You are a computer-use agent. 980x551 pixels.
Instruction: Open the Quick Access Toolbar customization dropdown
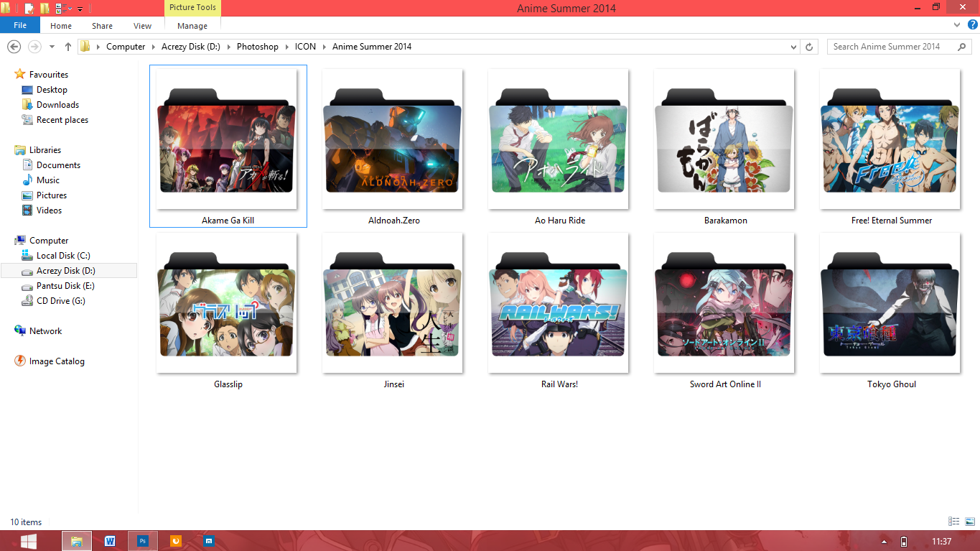[79, 8]
